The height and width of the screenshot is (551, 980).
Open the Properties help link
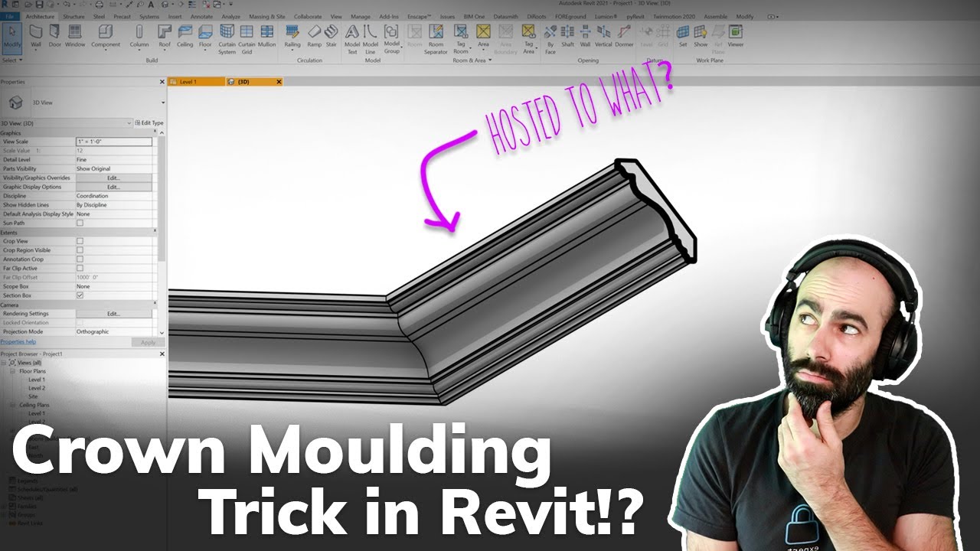pos(18,341)
